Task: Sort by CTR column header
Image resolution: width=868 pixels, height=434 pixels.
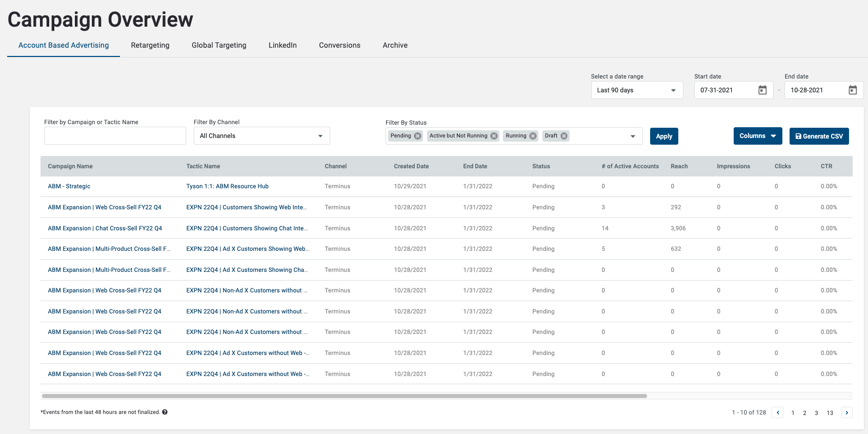Action: coord(826,166)
